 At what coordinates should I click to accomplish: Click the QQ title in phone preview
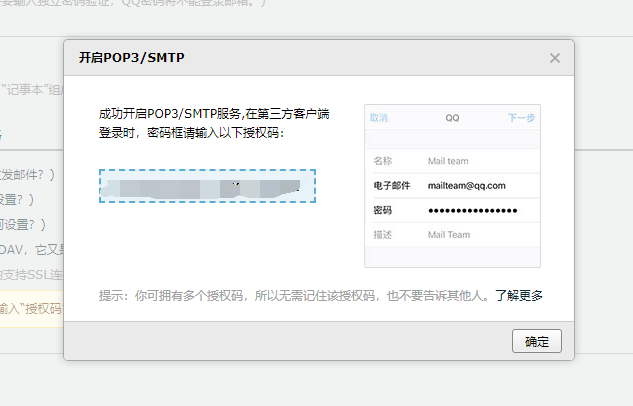(452, 117)
